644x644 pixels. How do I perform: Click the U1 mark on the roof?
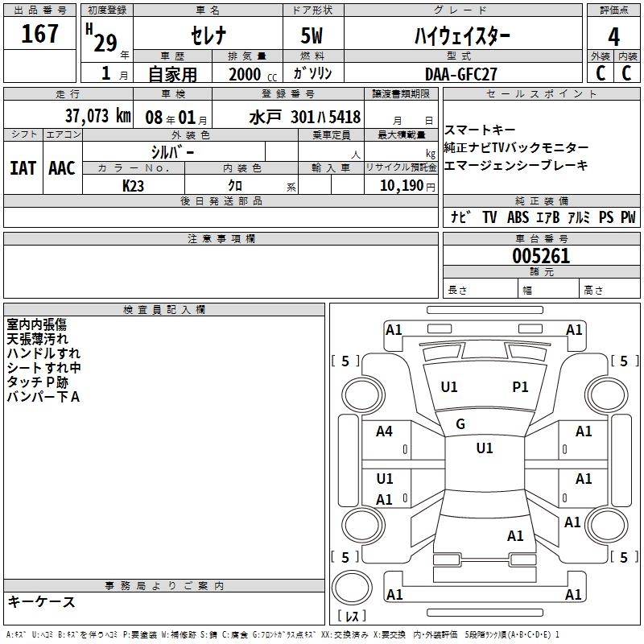485,448
